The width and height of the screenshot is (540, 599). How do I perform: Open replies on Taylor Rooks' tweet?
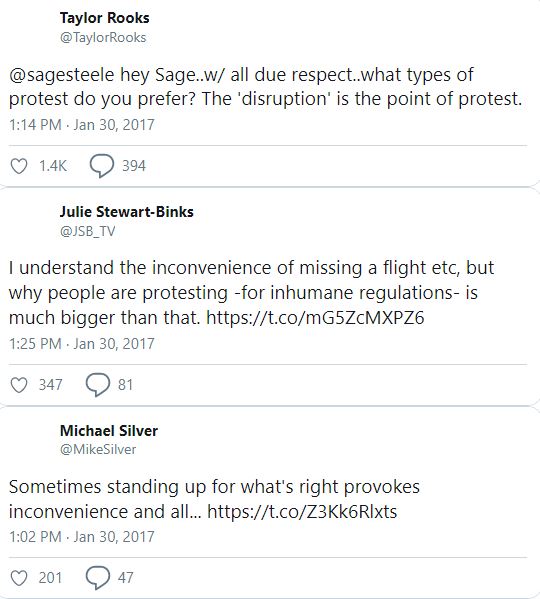(101, 166)
